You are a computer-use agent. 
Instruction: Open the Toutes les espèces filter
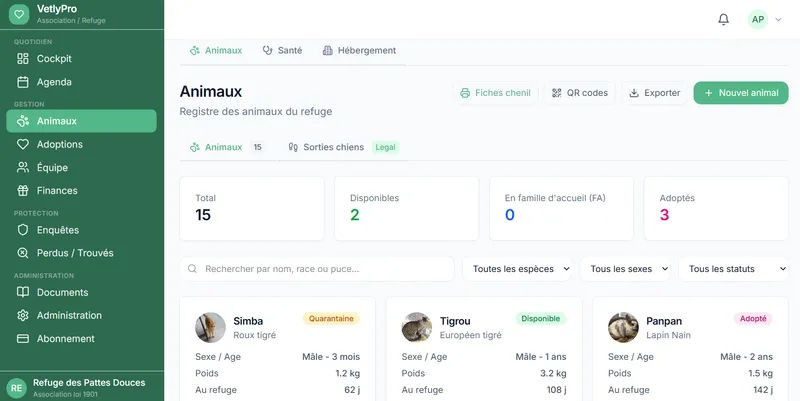pos(520,269)
